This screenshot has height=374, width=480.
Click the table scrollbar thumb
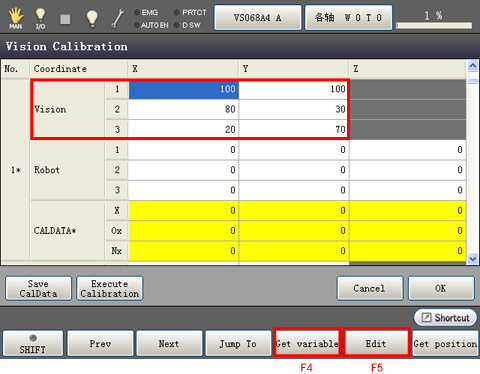[x=472, y=81]
